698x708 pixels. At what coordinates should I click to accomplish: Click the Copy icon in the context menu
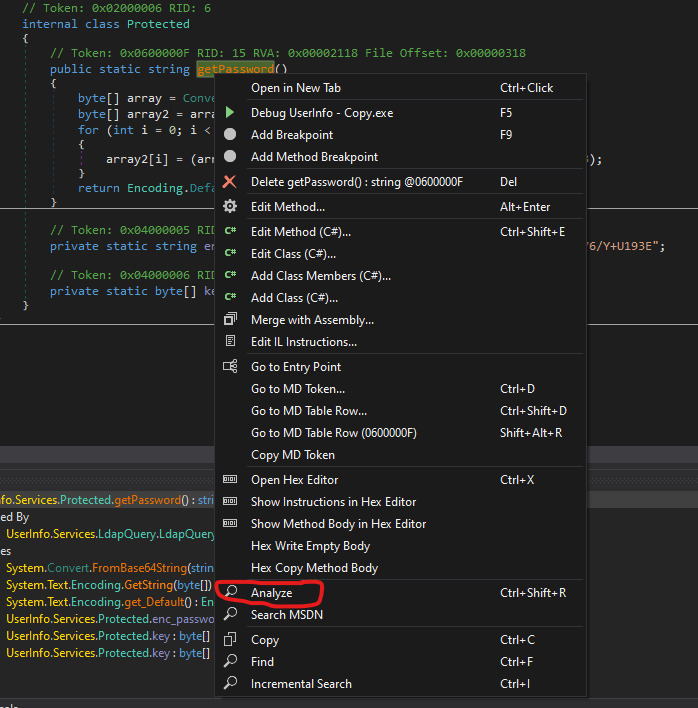coord(230,640)
